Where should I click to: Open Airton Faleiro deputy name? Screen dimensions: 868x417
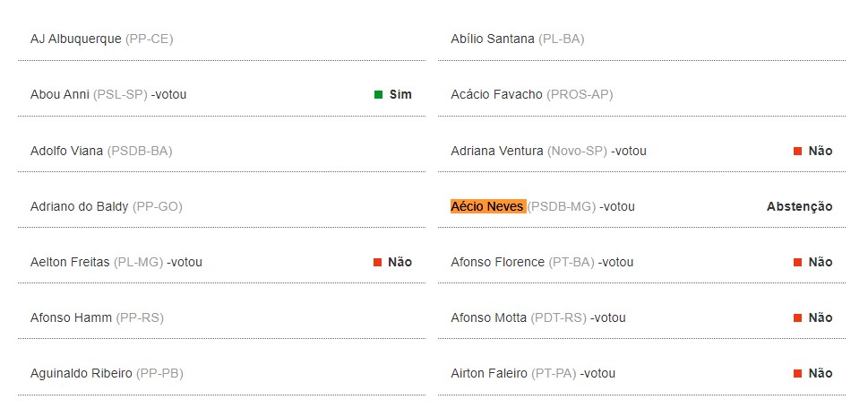(489, 373)
